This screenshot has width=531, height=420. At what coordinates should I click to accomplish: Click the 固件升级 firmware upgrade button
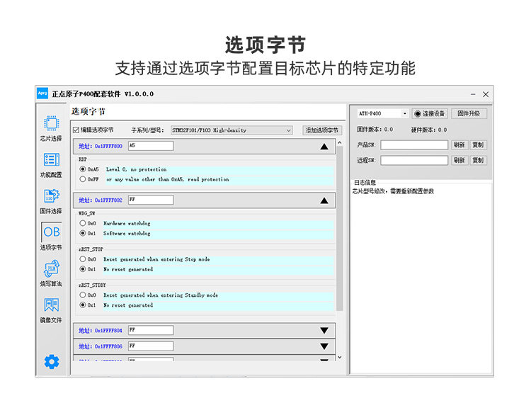(469, 113)
